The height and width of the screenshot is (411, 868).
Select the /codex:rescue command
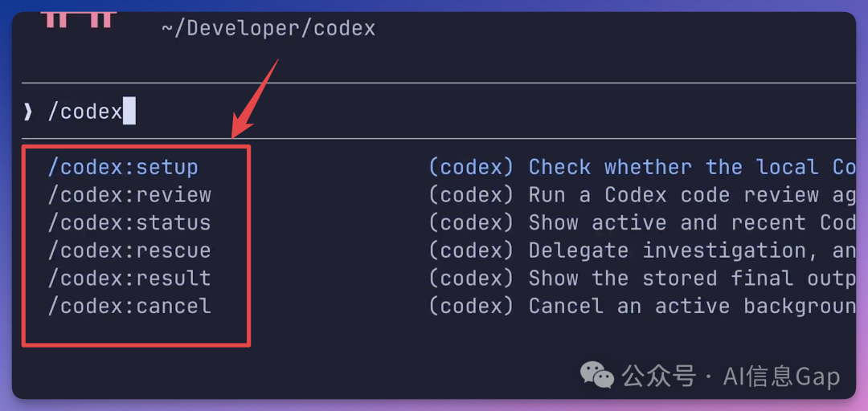point(129,250)
